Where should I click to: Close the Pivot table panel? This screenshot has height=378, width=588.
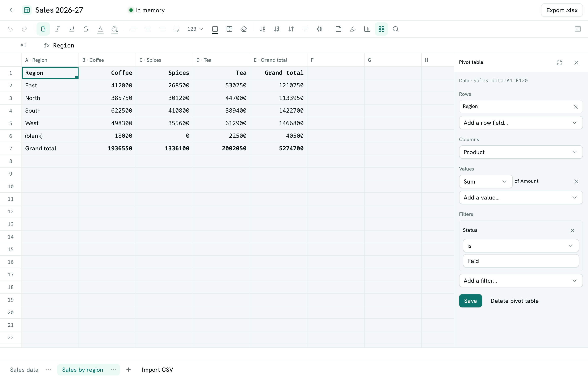tap(576, 62)
